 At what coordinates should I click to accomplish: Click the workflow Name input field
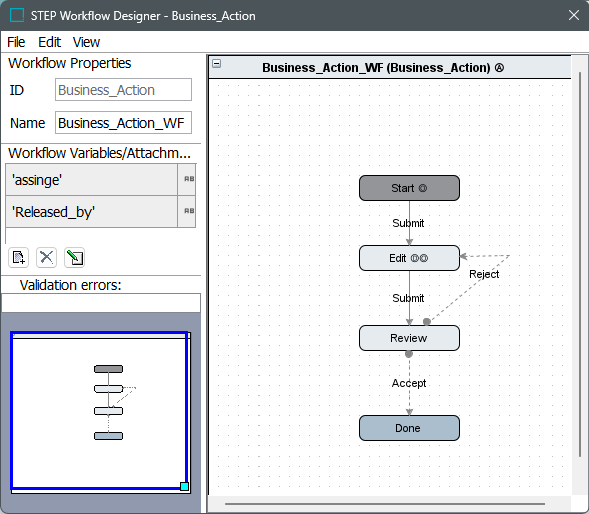click(x=123, y=122)
